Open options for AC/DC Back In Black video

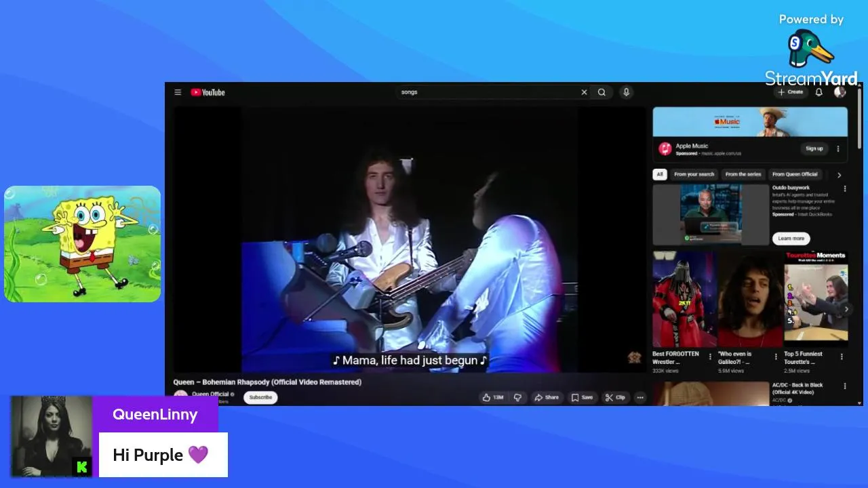click(844, 386)
